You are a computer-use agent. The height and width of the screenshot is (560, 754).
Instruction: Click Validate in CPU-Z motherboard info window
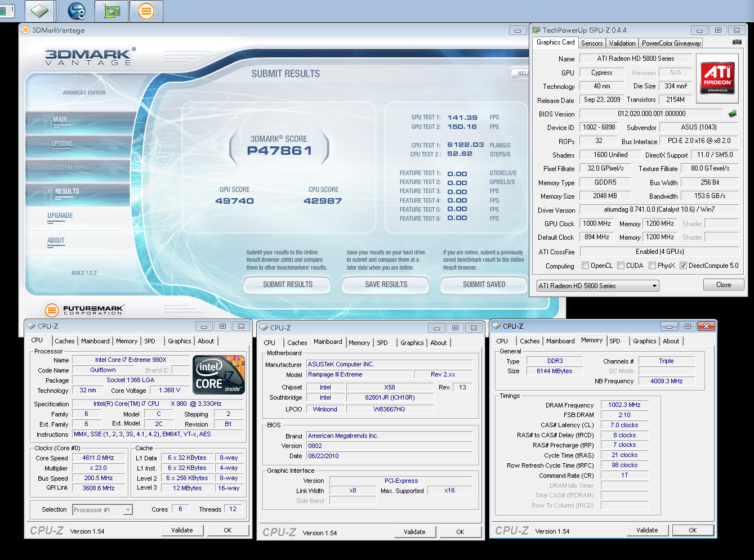click(x=414, y=532)
